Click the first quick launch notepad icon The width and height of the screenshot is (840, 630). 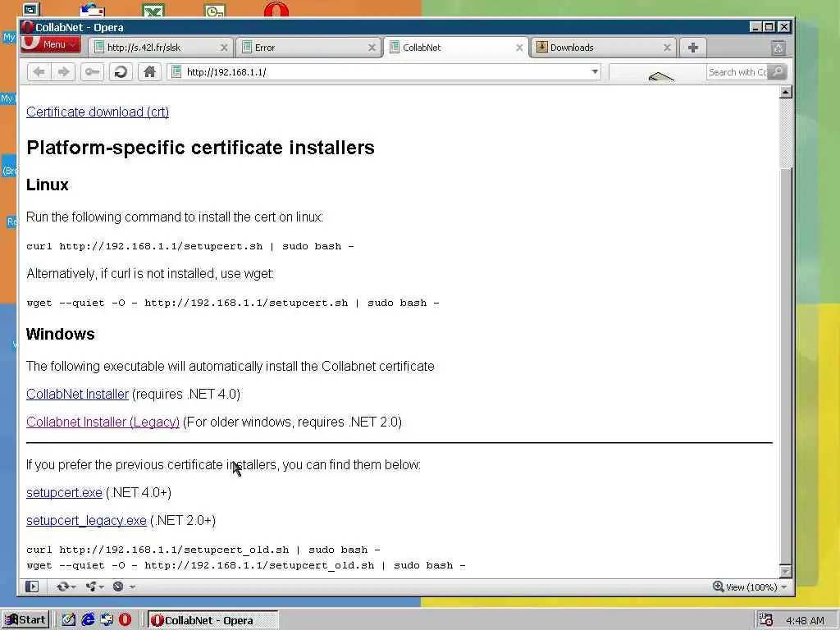click(69, 620)
